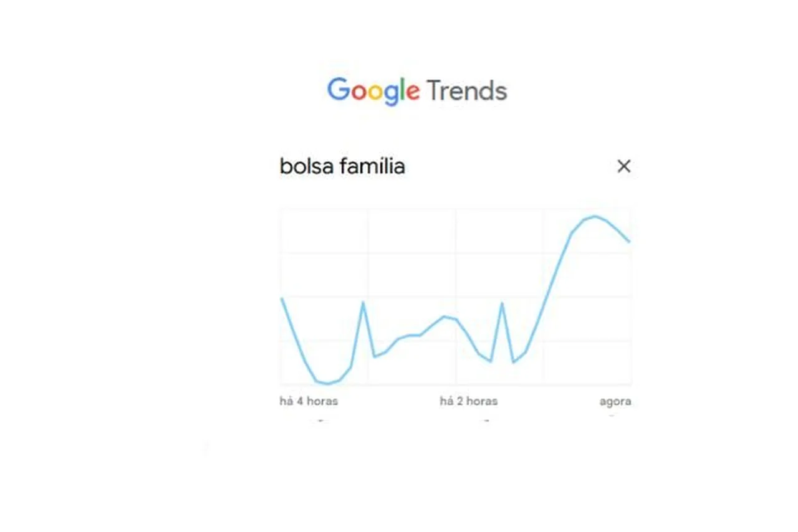This screenshot has height=532, width=798.
Task: Click the peak of the trend line
Action: coord(594,216)
